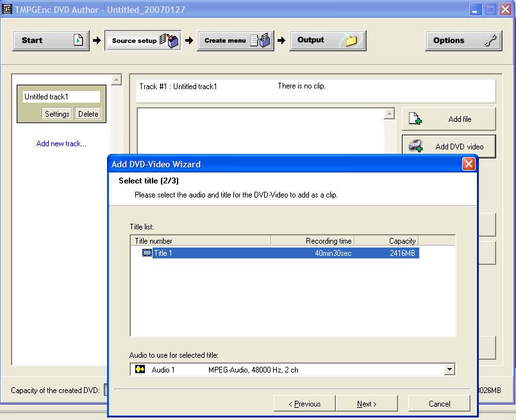Screen dimensions: 516x420
Task: Click the Capacity column header
Action: click(387, 240)
